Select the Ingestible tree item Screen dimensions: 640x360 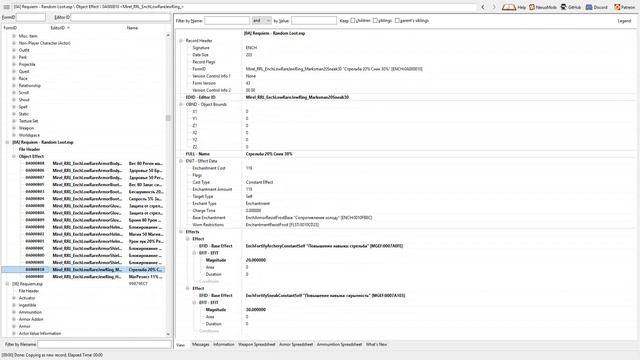point(27,305)
